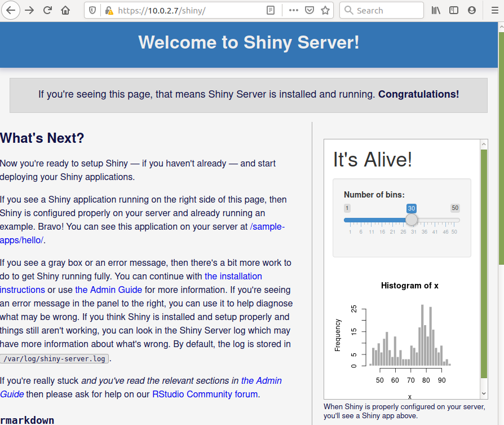The image size is (504, 425).
Task: Open 'the Admin Guide' link near installation instructions
Action: 109,290
